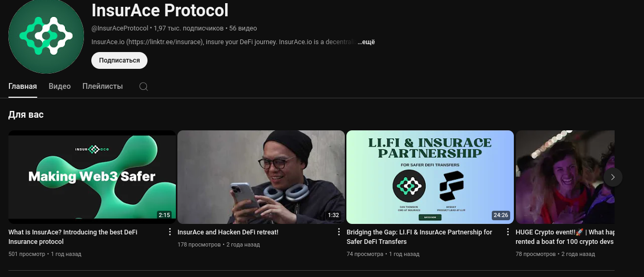Play the HUGE Crypto event thumbnail

point(565,177)
